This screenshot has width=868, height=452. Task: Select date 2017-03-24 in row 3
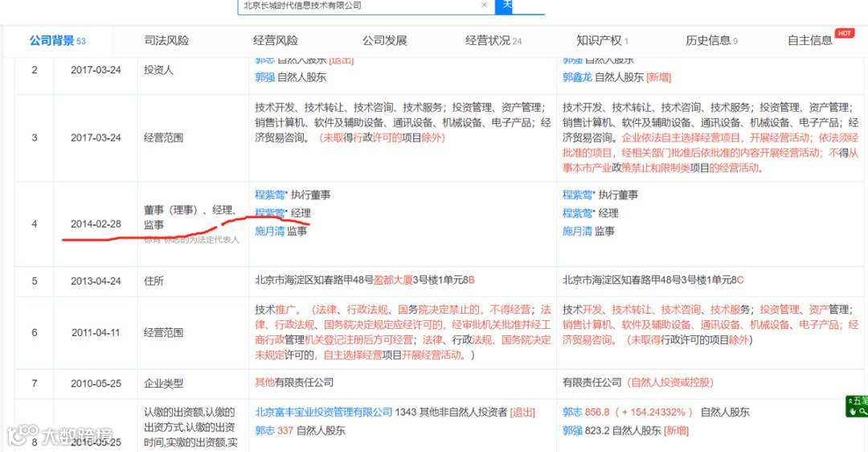point(96,138)
